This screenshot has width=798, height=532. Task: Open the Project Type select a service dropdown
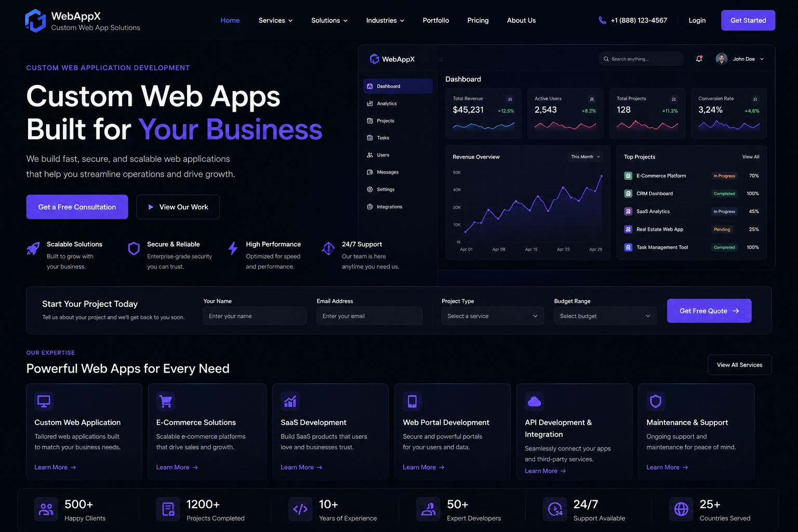click(x=493, y=316)
